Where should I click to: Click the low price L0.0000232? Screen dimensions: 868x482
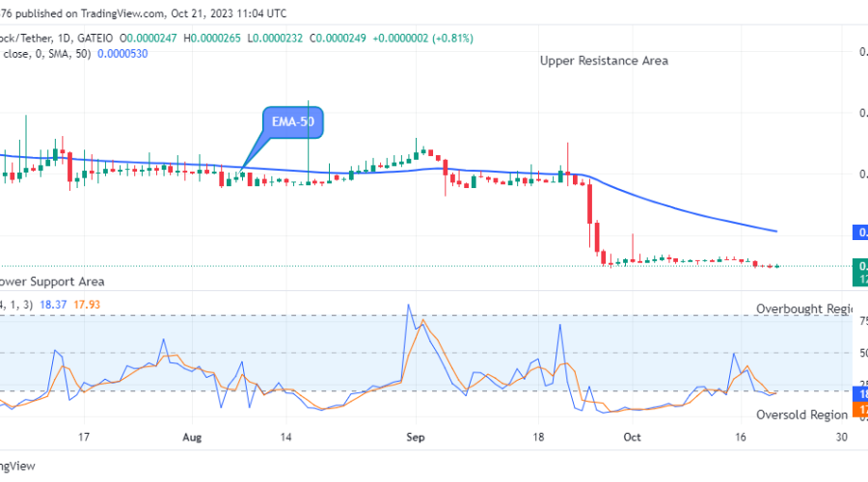[x=275, y=39]
